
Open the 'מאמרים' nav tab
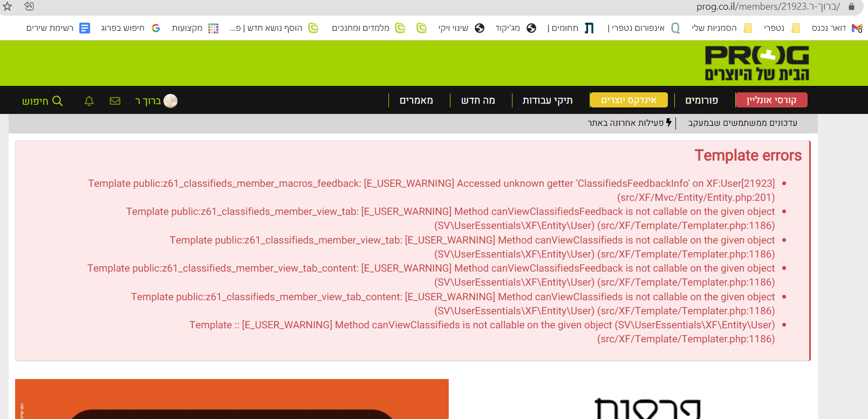coord(416,100)
